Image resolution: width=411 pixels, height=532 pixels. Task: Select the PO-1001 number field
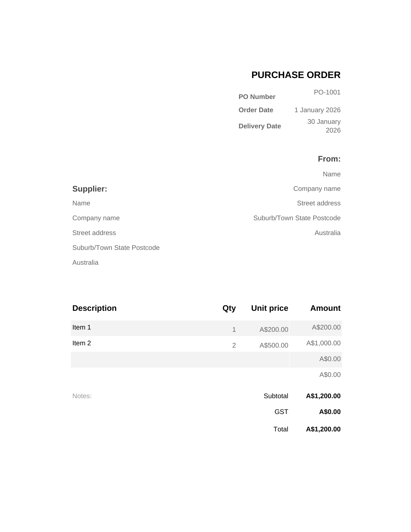[x=327, y=92]
